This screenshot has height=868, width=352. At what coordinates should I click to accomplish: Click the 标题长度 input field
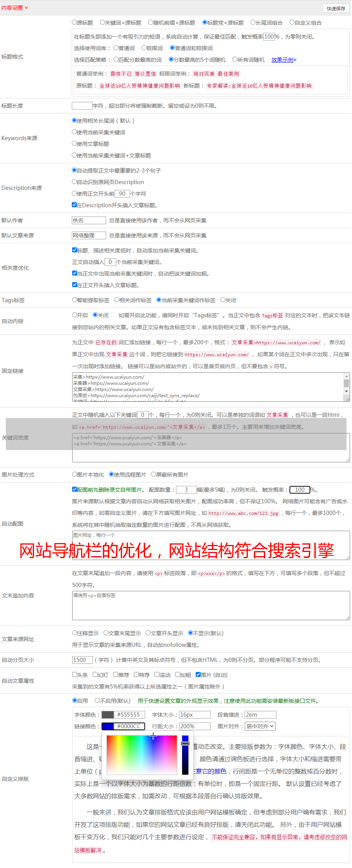82,106
